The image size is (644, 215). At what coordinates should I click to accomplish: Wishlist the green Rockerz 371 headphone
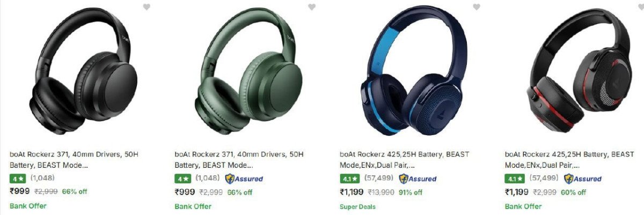click(x=312, y=7)
